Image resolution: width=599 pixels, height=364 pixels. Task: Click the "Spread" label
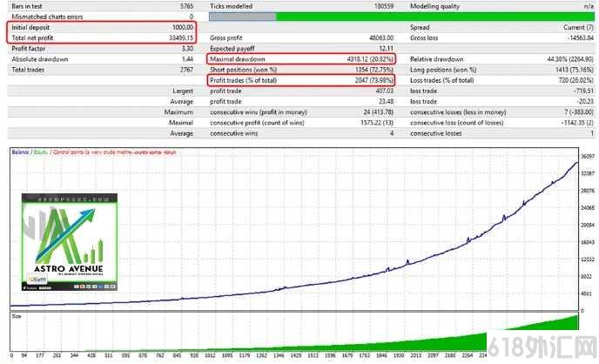(x=420, y=28)
